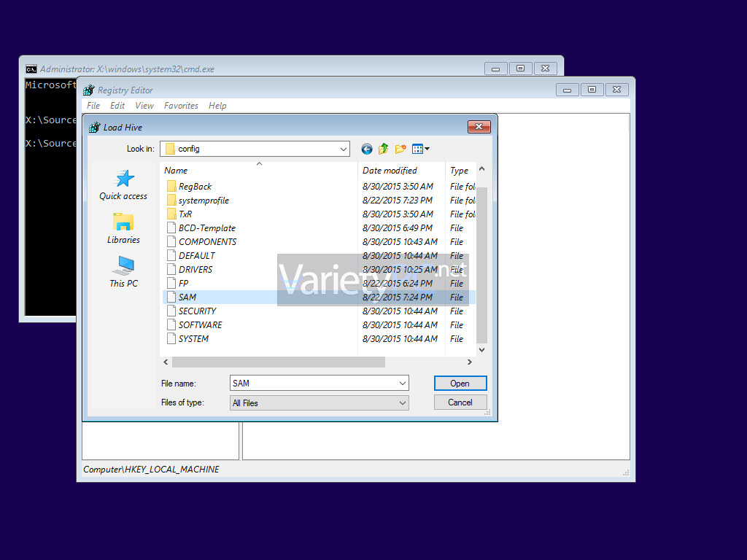Click the DRIVERS file icon
This screenshot has width=747, height=560.
(171, 269)
